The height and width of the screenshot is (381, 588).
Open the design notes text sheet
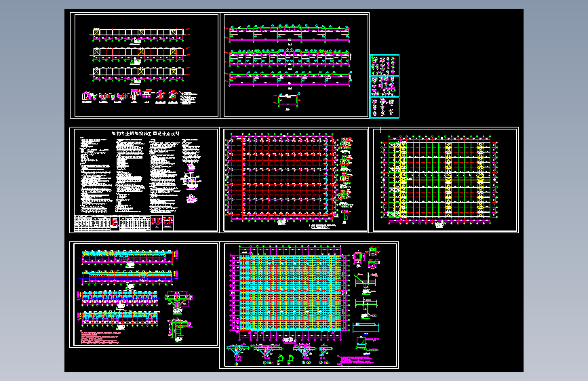tap(144, 180)
